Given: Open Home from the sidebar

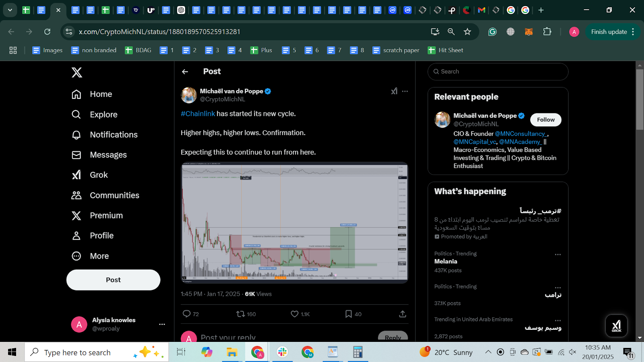Looking at the screenshot, I should (x=92, y=94).
